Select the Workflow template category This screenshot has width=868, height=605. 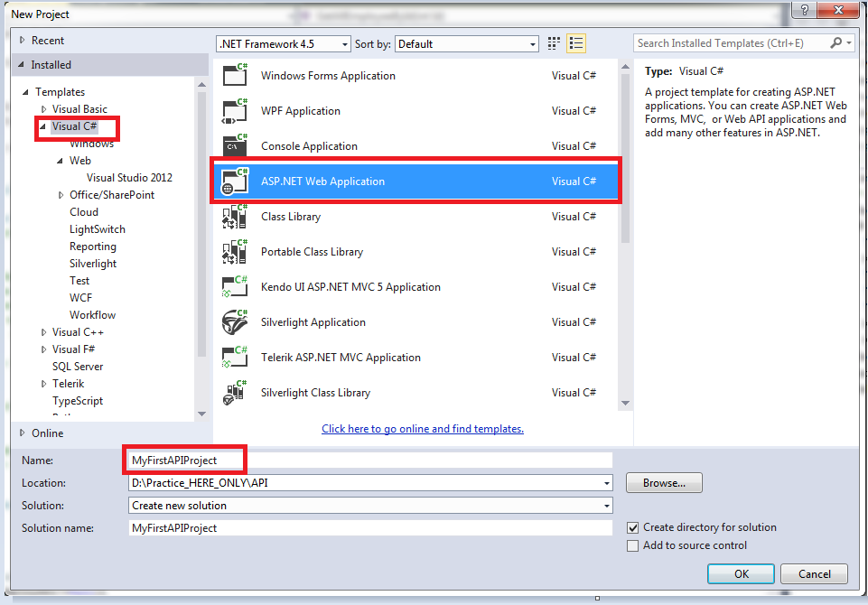[x=92, y=315]
